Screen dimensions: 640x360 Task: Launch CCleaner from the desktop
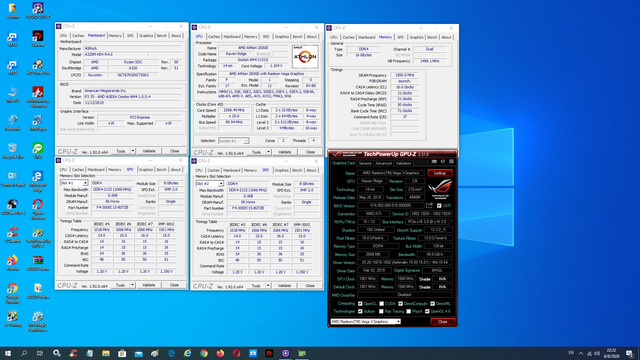[13, 235]
